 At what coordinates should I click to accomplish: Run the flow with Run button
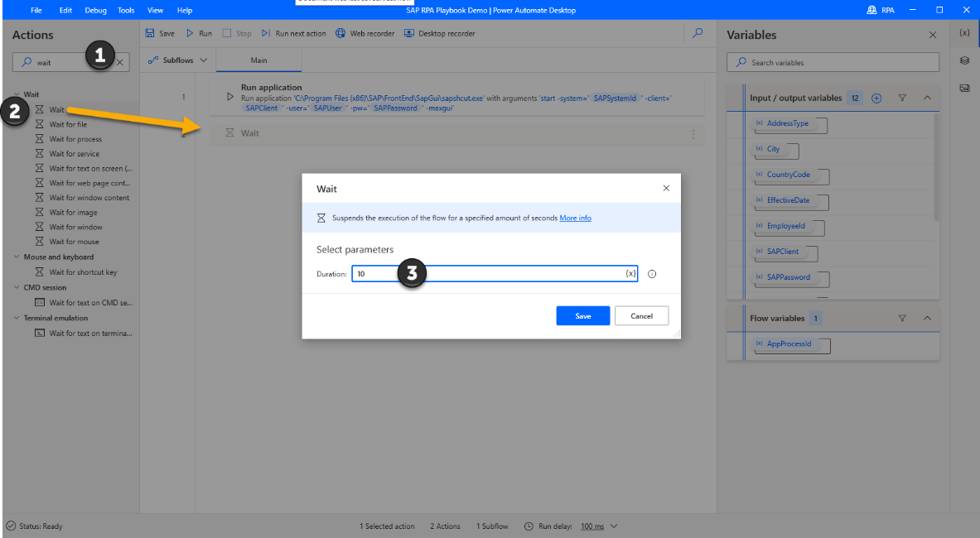tap(200, 33)
